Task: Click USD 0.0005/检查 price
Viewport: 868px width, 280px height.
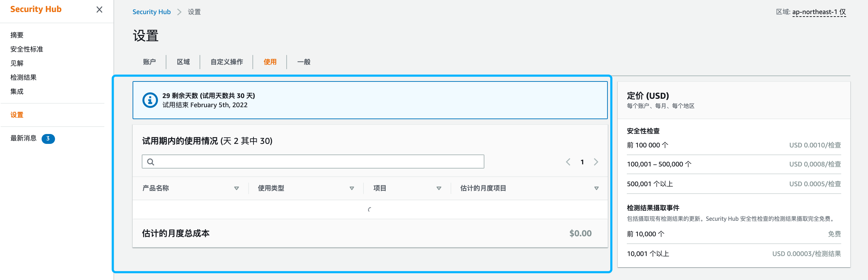Action: pyautogui.click(x=815, y=184)
